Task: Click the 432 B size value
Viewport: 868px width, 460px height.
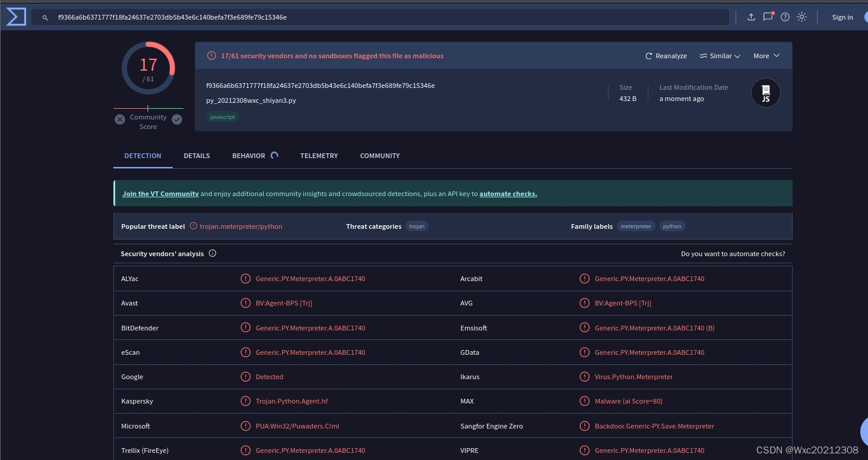Action: coord(628,99)
